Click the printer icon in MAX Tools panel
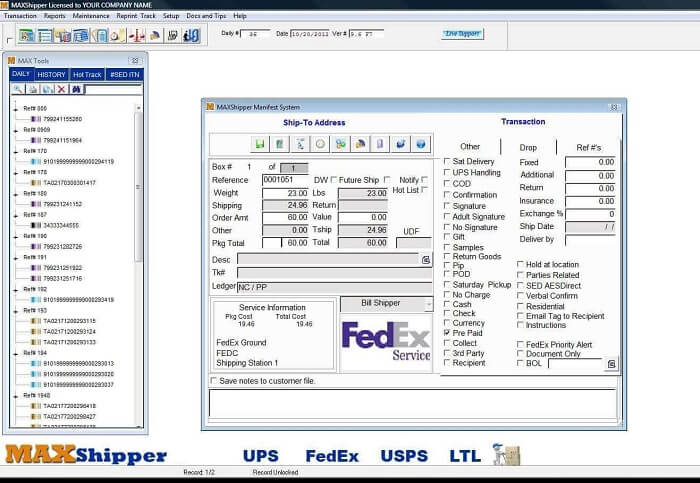 click(33, 89)
